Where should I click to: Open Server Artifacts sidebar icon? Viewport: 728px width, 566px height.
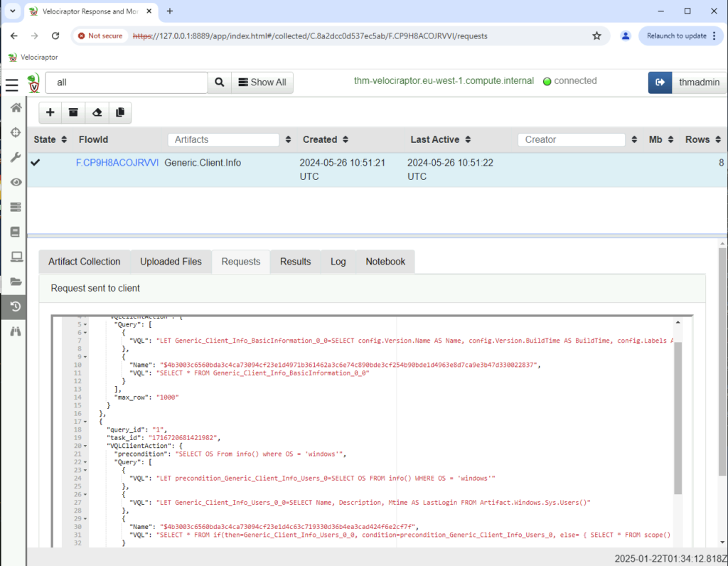point(16,207)
